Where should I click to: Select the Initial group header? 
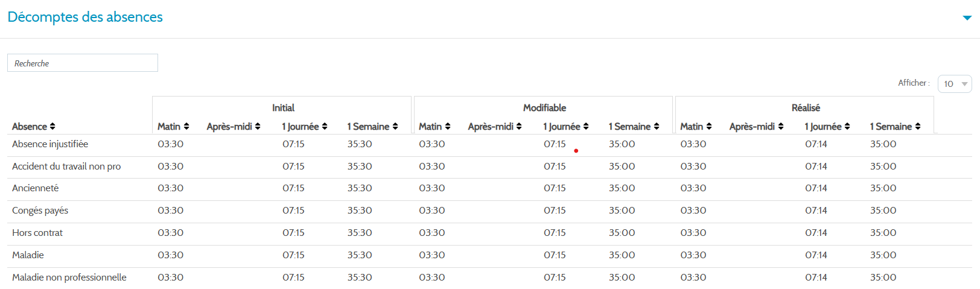(283, 107)
